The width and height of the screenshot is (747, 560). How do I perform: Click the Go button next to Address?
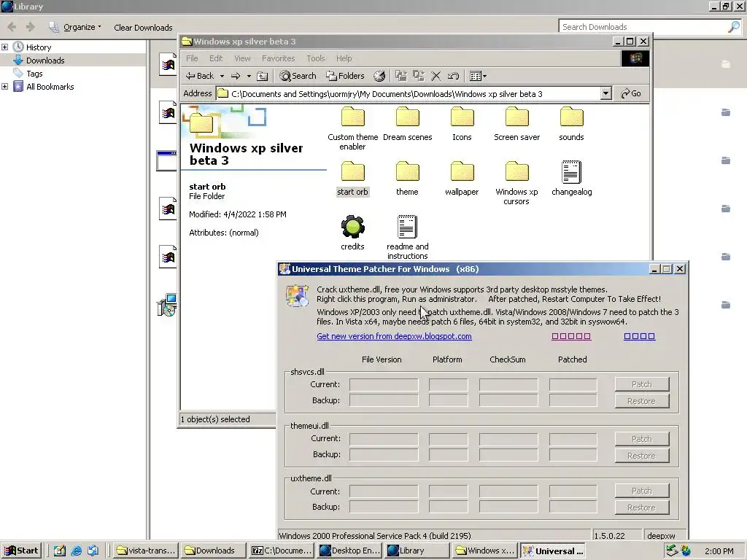(x=631, y=93)
